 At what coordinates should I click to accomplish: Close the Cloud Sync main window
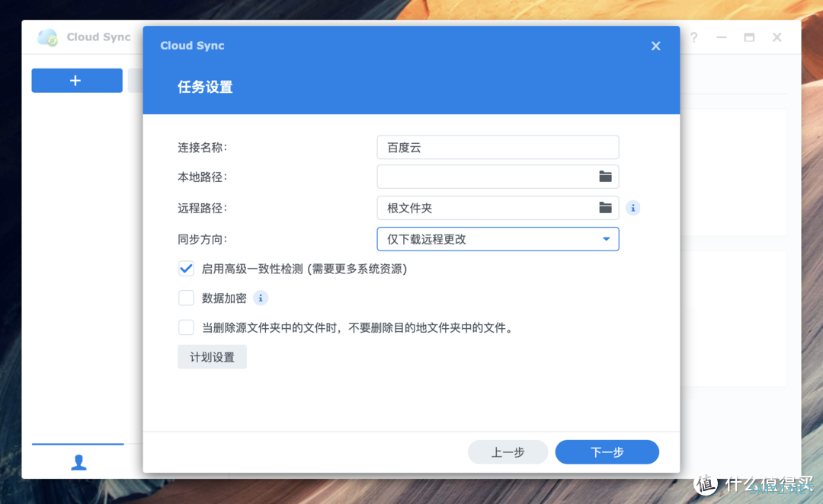pos(777,37)
